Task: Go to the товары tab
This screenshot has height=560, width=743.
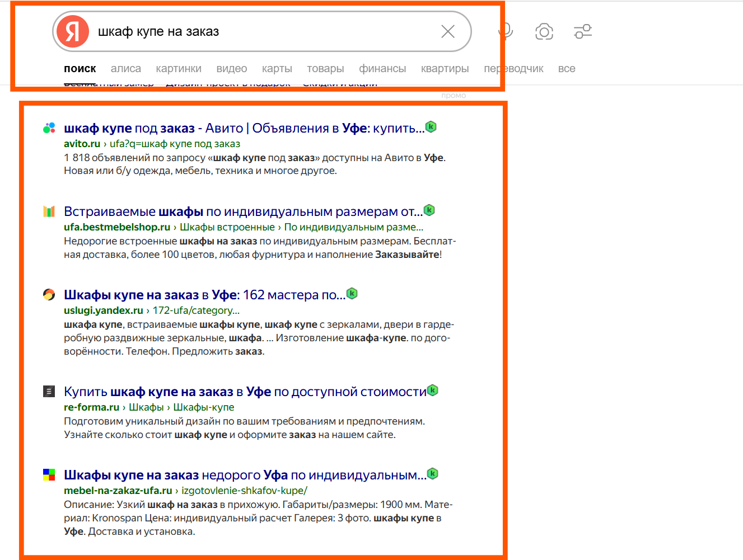Action: pyautogui.click(x=325, y=69)
